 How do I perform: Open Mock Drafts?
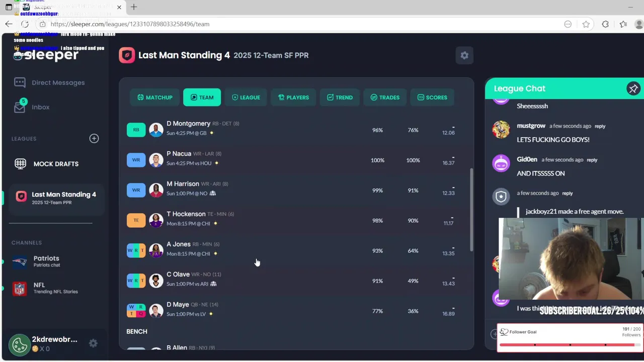[46, 164]
